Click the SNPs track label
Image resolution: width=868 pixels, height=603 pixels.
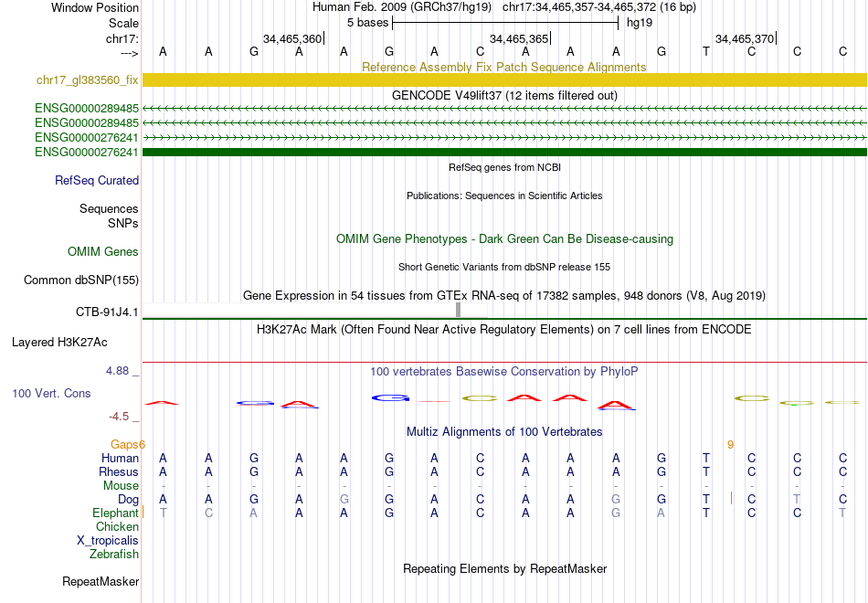(x=123, y=223)
